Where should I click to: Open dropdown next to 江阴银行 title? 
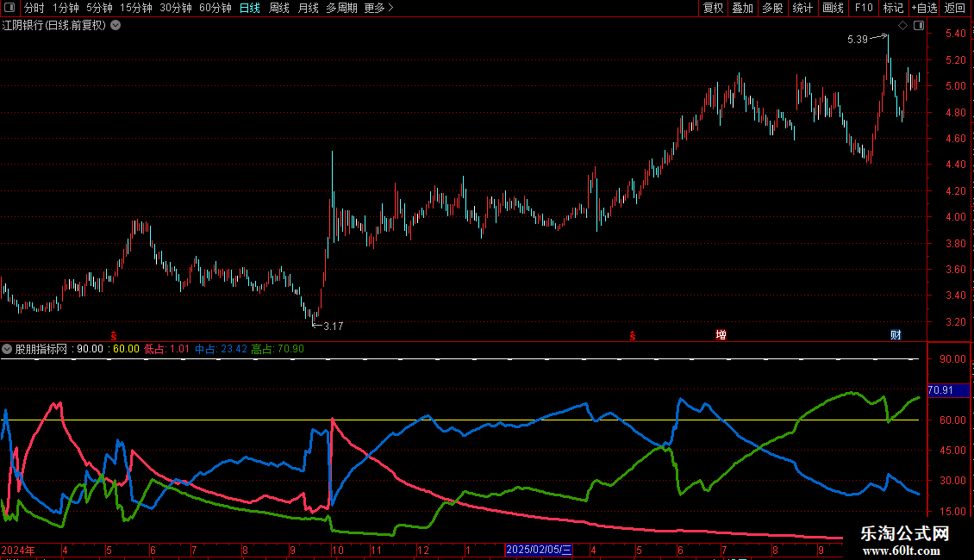click(116, 26)
